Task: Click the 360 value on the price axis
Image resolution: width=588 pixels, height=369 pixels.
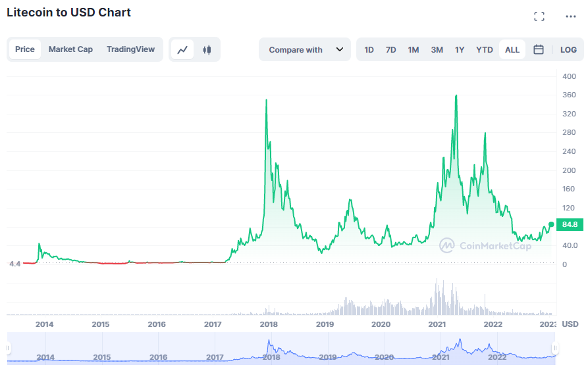Action: [x=569, y=95]
